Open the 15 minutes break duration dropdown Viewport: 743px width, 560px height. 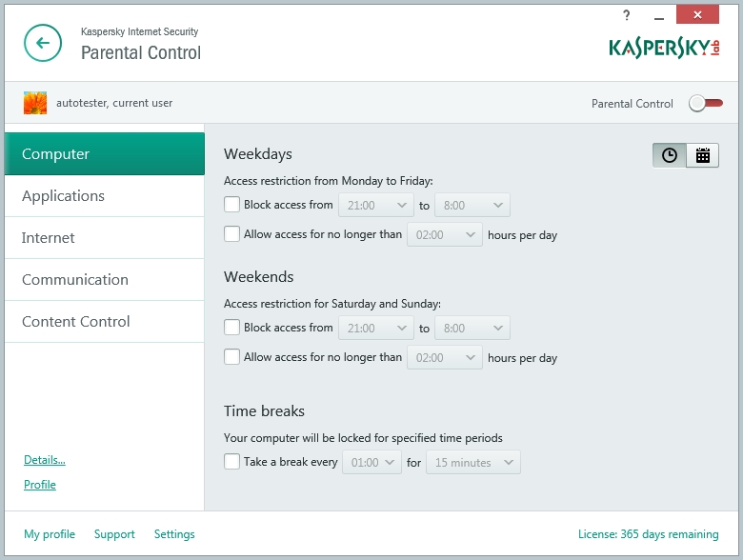(473, 463)
